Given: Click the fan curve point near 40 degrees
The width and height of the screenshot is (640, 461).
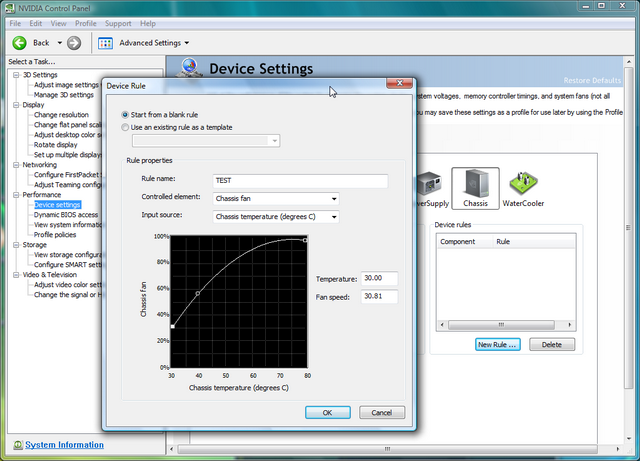Looking at the screenshot, I should (x=198, y=294).
